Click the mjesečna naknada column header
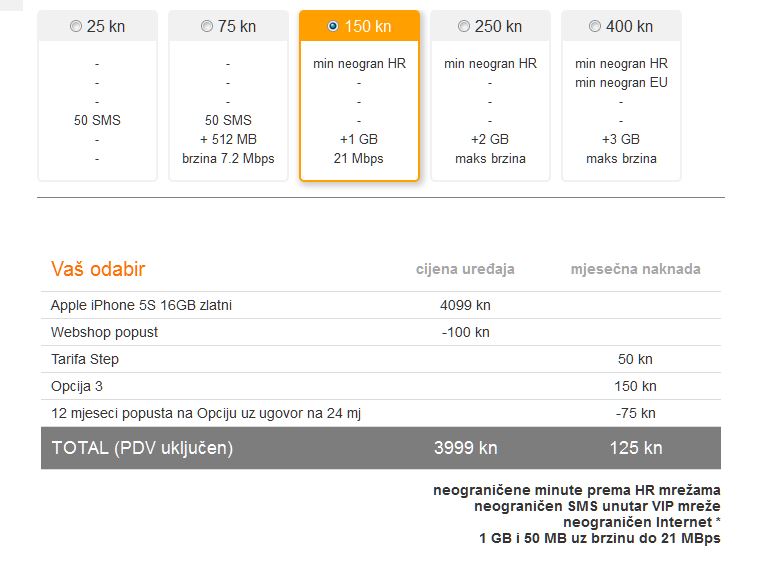769x567 pixels. [x=636, y=269]
